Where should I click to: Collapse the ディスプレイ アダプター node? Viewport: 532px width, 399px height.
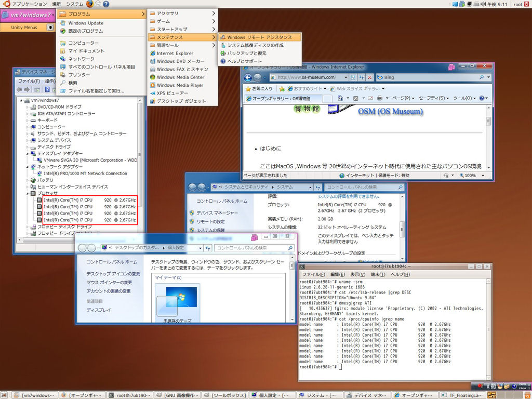28,153
